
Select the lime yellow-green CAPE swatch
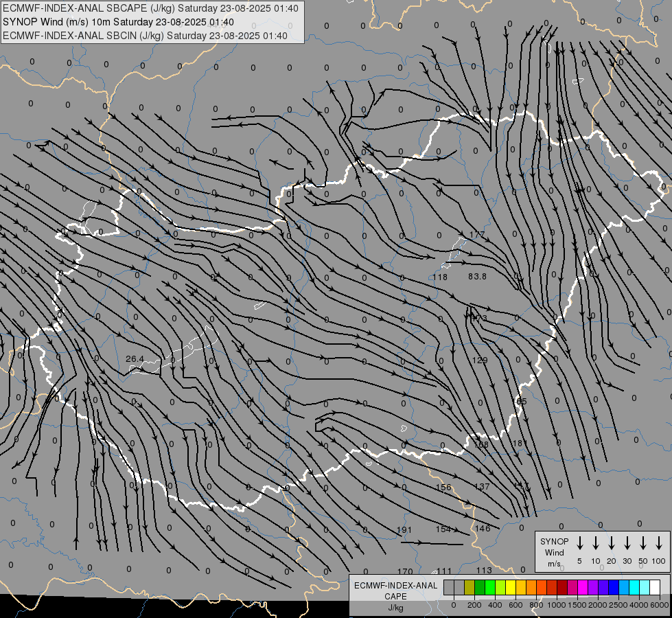(x=500, y=587)
